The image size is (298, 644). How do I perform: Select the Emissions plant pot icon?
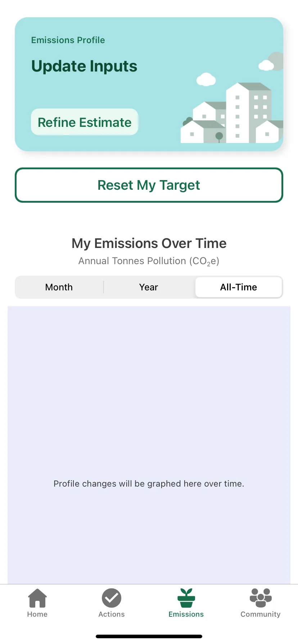(186, 598)
